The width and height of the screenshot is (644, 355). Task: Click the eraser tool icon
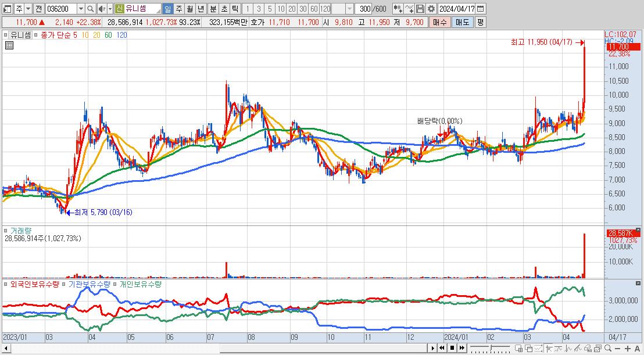click(588, 349)
